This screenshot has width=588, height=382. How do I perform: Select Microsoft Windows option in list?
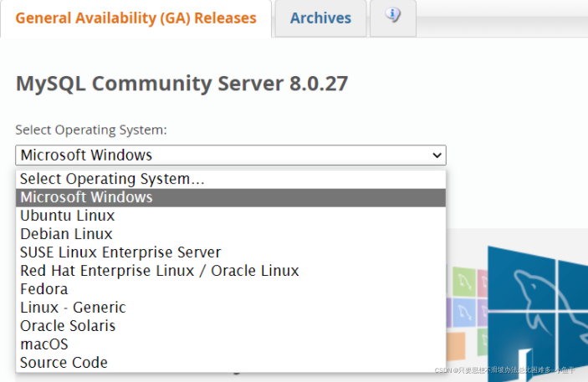231,197
